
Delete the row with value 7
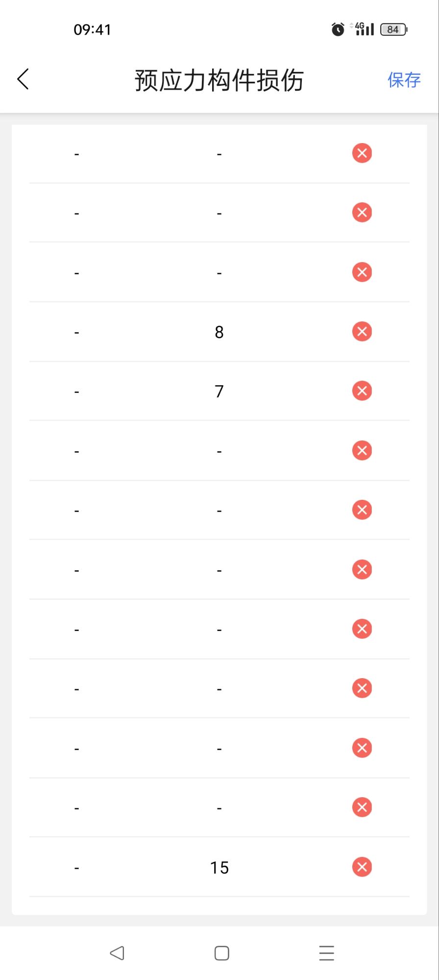(362, 391)
